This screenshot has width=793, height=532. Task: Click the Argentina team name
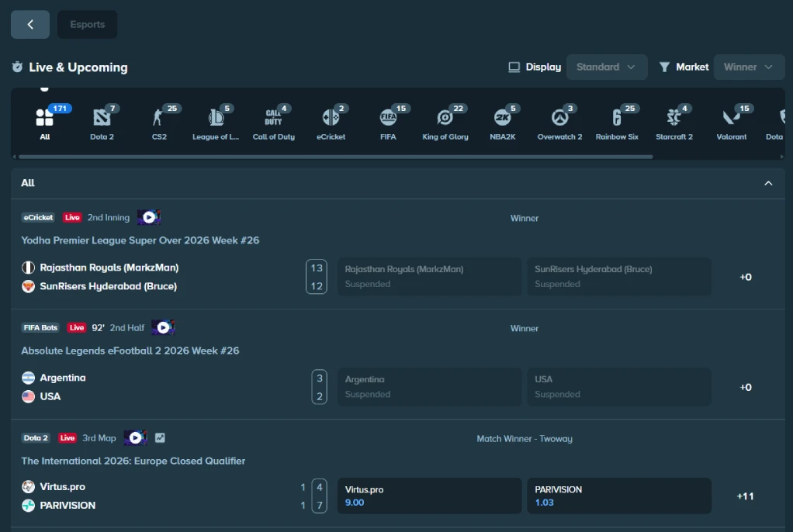tap(63, 378)
